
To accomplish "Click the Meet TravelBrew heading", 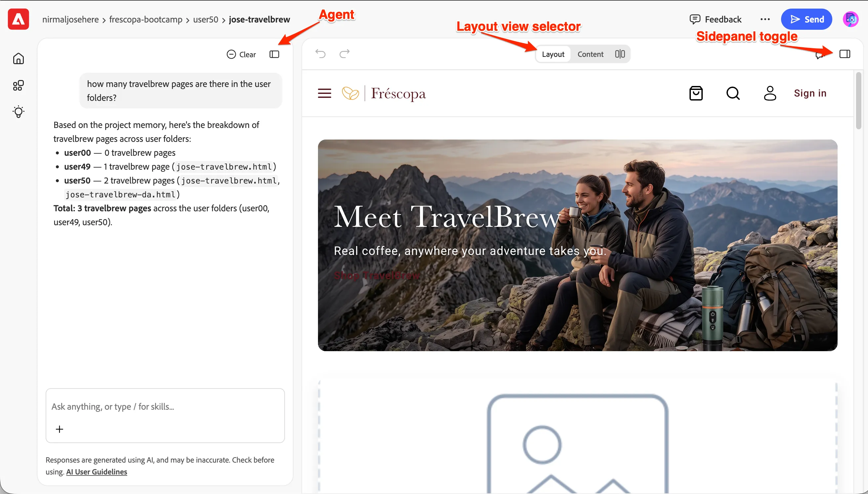I will pyautogui.click(x=447, y=217).
